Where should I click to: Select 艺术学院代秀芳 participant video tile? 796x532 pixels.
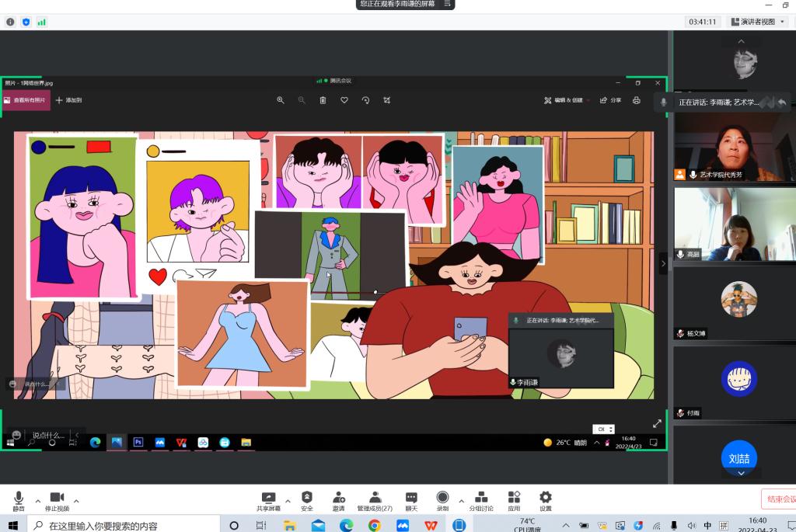pos(735,147)
